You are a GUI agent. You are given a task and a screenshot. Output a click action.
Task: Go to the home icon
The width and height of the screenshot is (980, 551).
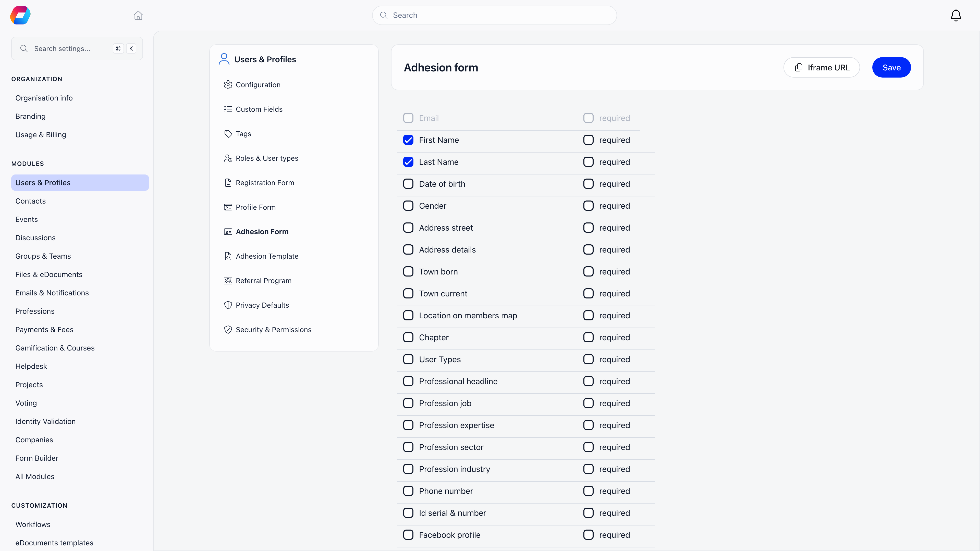138,15
